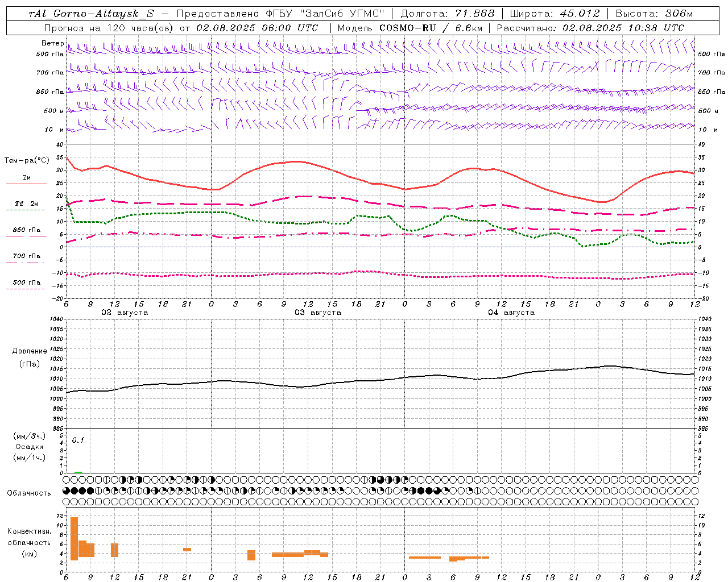Click the Конвективн. convective cloud label
This screenshot has height=582, width=728.
(x=29, y=531)
